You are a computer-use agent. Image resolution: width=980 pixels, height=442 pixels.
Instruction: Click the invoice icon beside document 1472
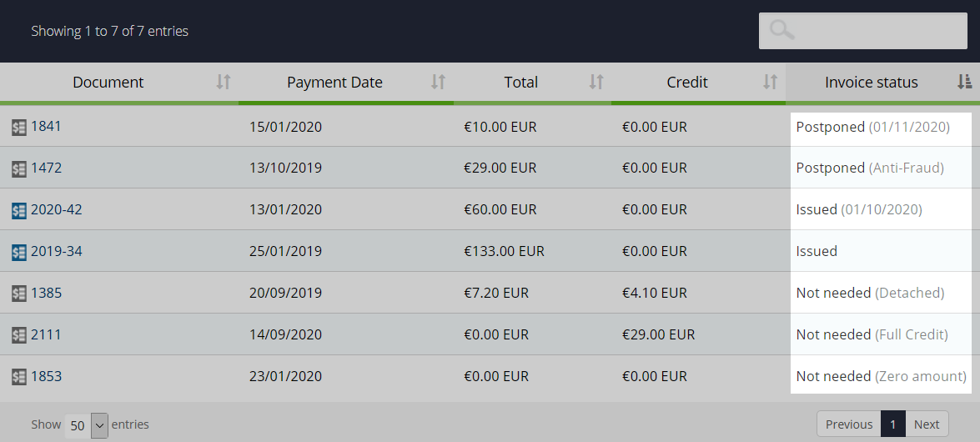point(19,168)
